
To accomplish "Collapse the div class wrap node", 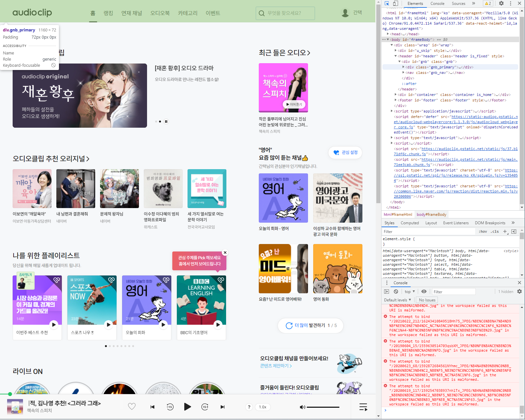I will coord(392,45).
